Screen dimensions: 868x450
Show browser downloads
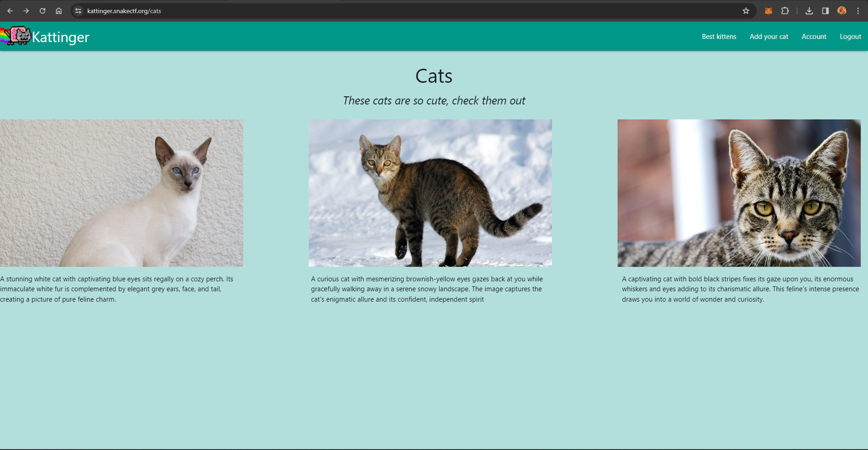pos(809,11)
